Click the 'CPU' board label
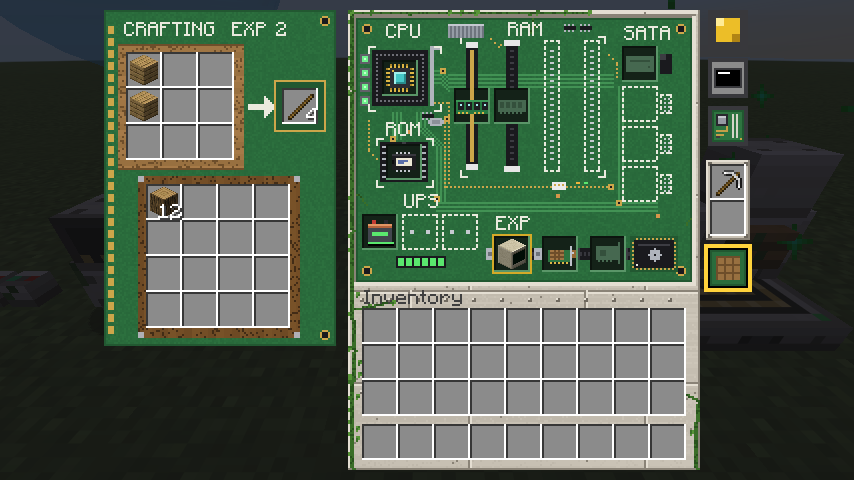The width and height of the screenshot is (854, 480). pos(402,31)
